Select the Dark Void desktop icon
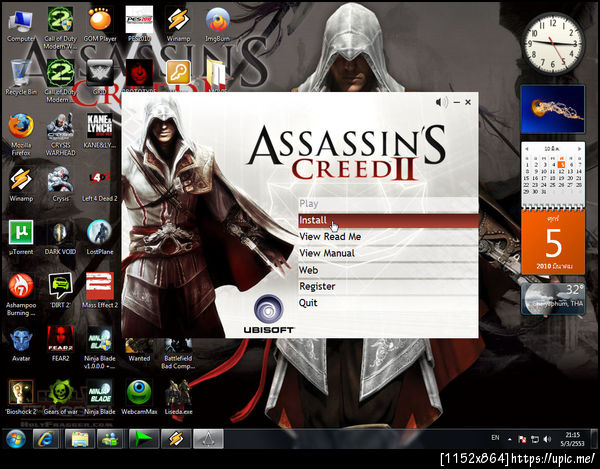 (x=60, y=237)
